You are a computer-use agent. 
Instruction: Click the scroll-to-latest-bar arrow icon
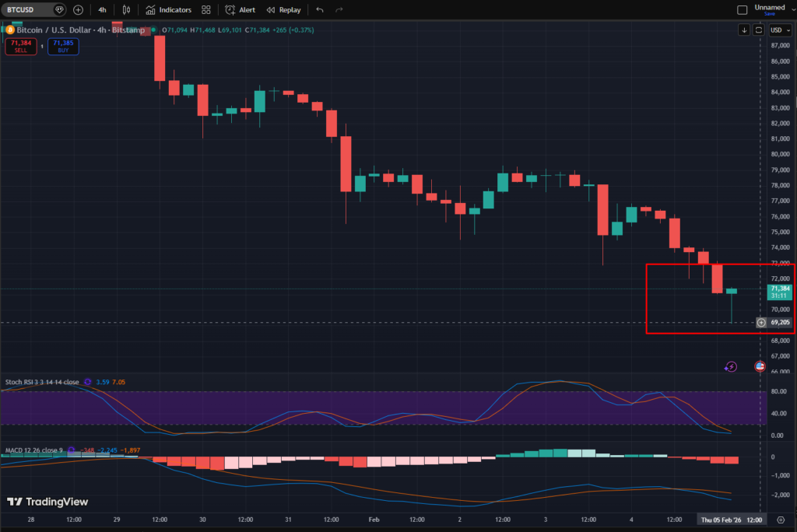745,30
